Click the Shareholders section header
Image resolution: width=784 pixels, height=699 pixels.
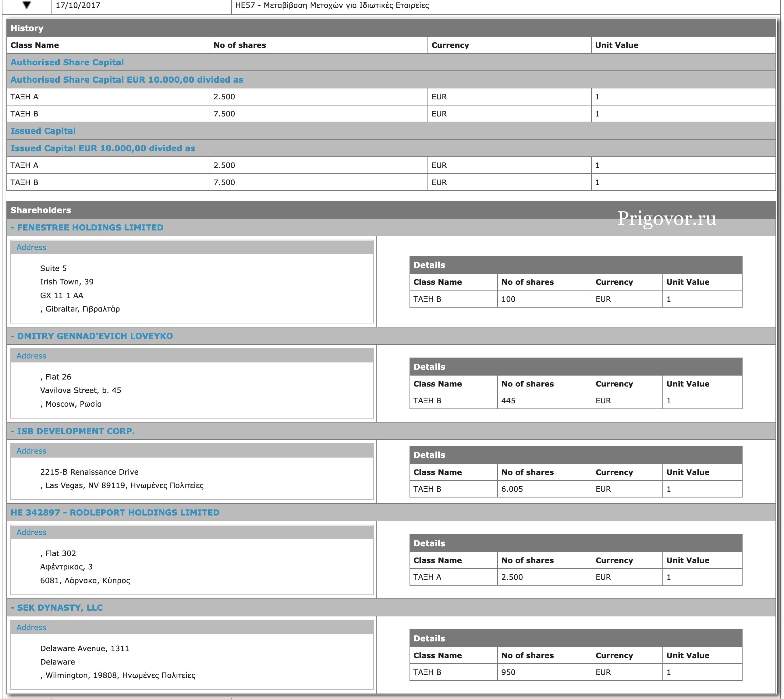pos(41,210)
